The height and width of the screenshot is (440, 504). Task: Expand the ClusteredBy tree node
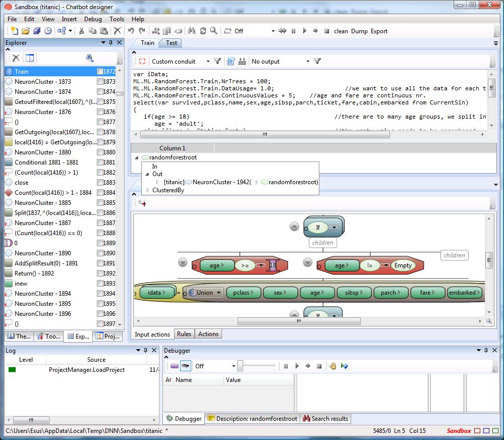click(x=148, y=191)
